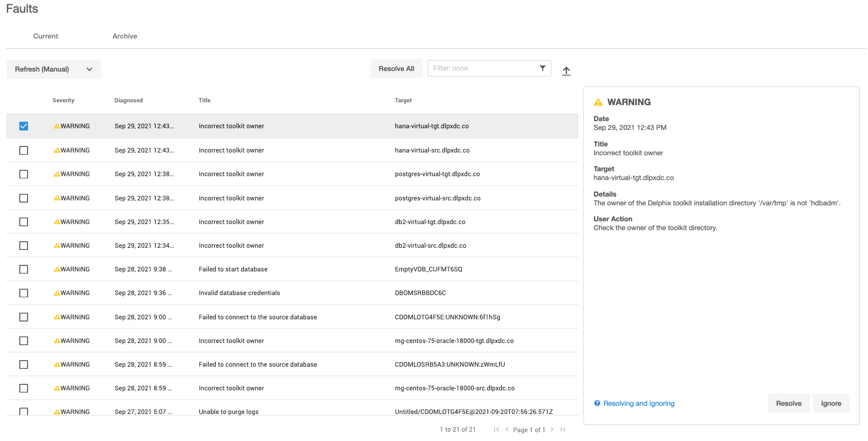Screen dimensions: 868x441
Task: Tick the Failed to start database checkbox
Action: (24, 269)
